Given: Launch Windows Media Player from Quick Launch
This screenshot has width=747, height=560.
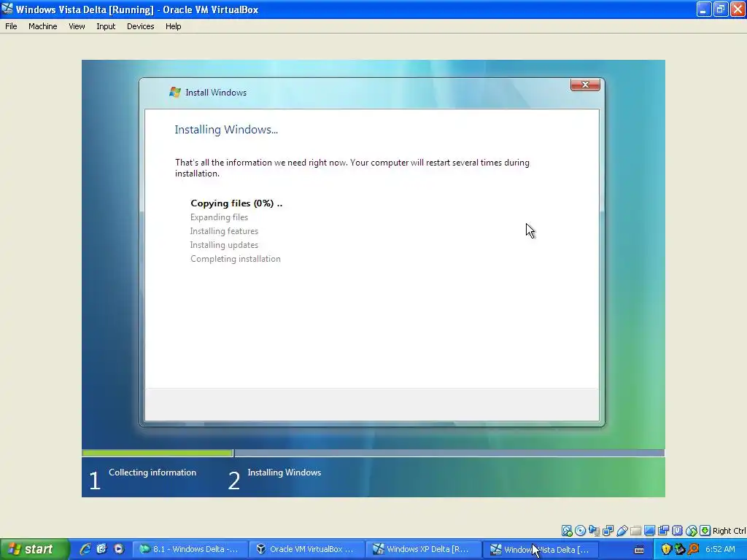Looking at the screenshot, I should [x=119, y=549].
